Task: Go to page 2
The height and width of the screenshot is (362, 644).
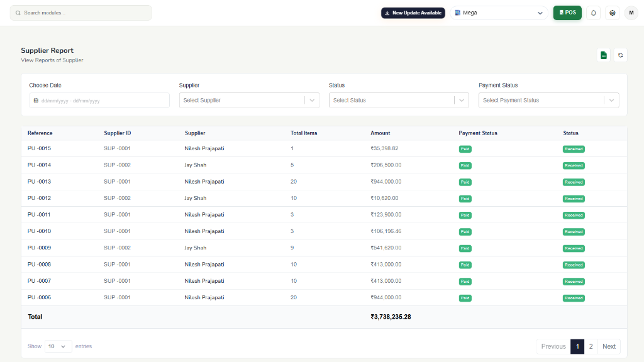Action: point(591,346)
